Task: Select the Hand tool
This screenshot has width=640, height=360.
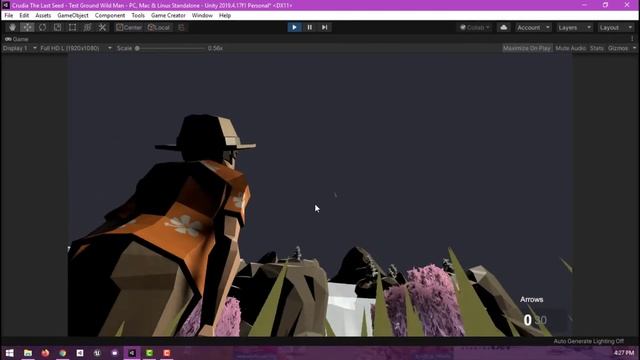Action: (12, 27)
